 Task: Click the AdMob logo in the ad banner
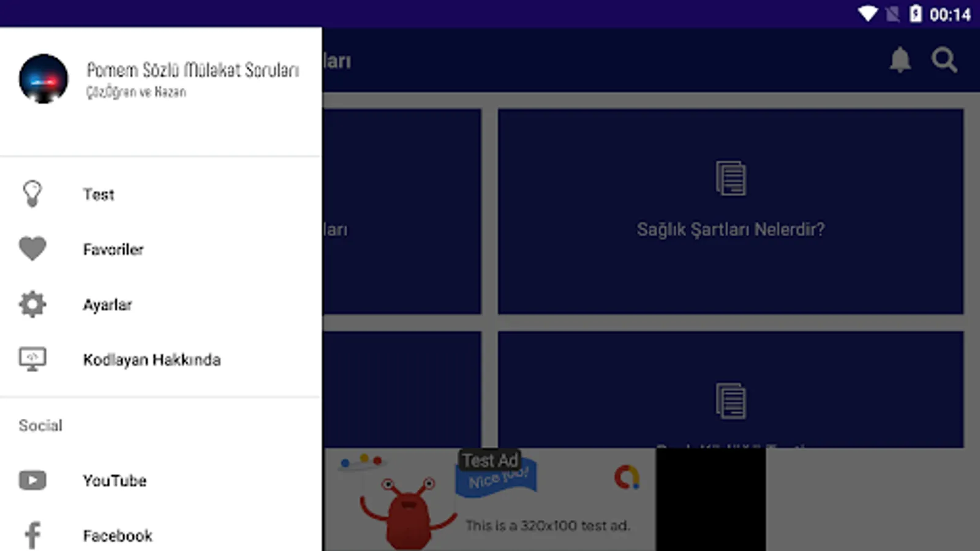pos(627,477)
